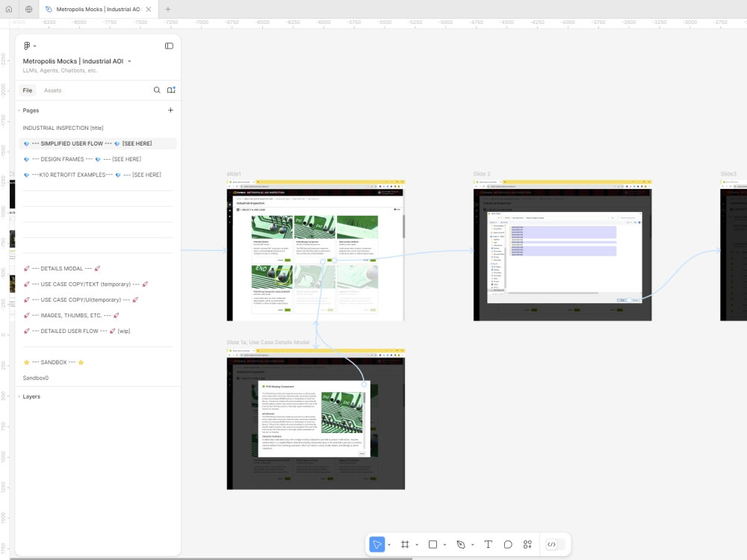Open the Pen tool options dropdown arrow
747x560 pixels.
pos(473,545)
